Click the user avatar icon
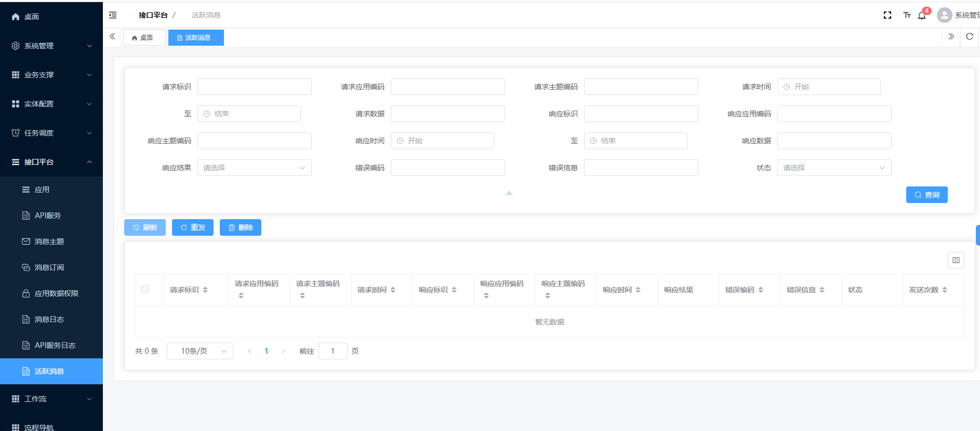 tap(944, 15)
